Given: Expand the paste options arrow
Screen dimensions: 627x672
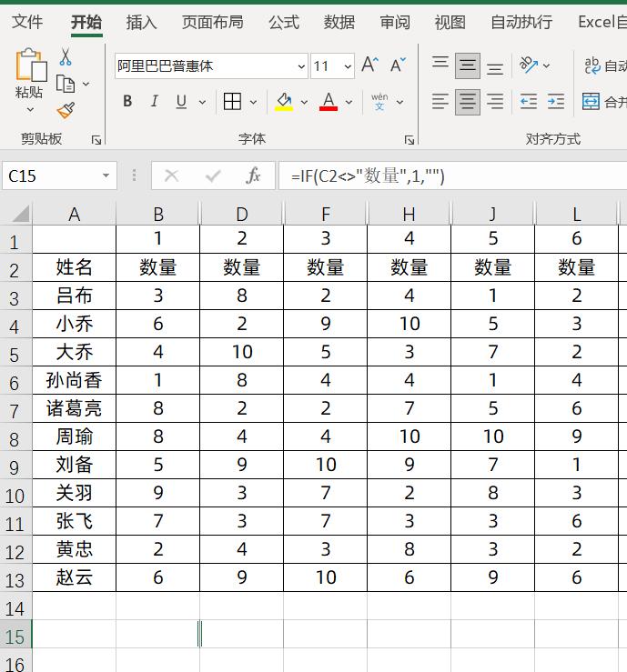Looking at the screenshot, I should tap(30, 110).
